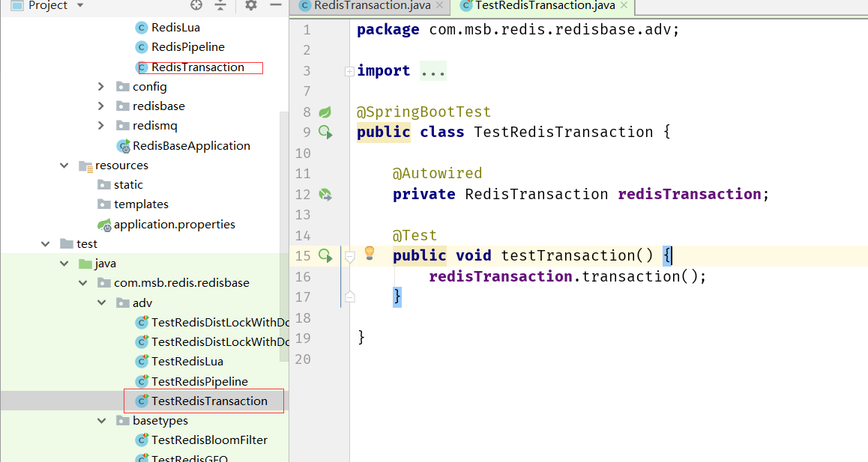Click the locate/scroll-from-source target icon
Image resolution: width=868 pixels, height=462 pixels.
(x=196, y=5)
